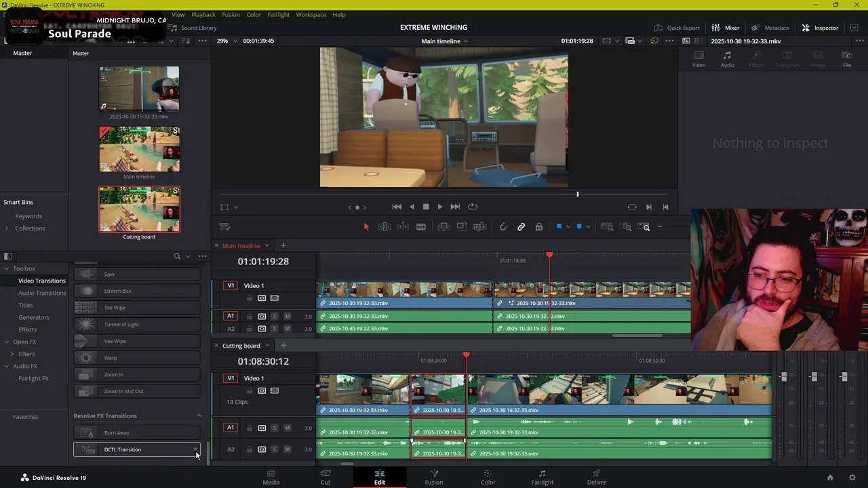Toggle the Loop playback icon
Viewport: 868px width, 488px height.
pyautogui.click(x=473, y=207)
